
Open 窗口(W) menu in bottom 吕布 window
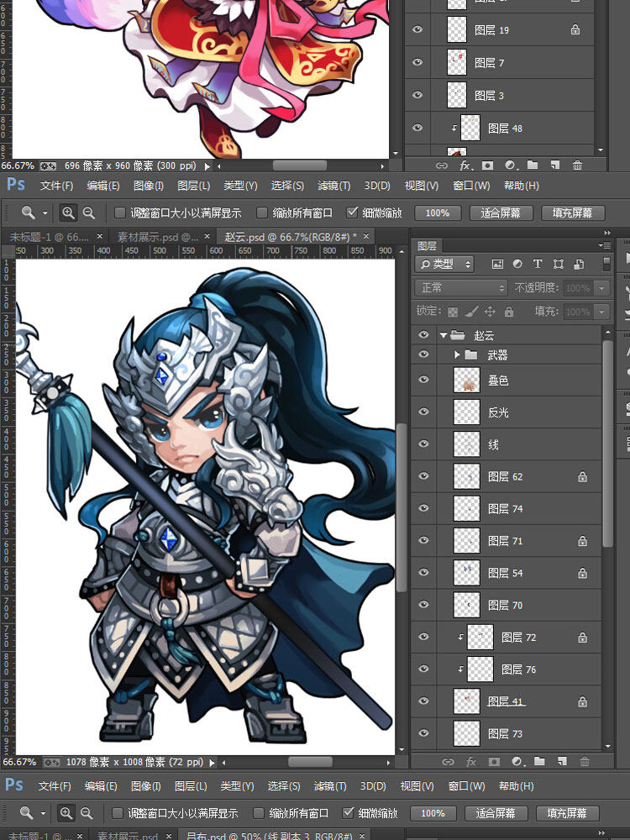point(466,785)
